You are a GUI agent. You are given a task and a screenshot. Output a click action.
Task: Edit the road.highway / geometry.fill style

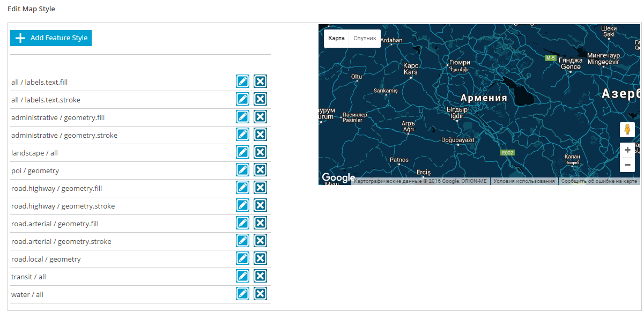[243, 188]
